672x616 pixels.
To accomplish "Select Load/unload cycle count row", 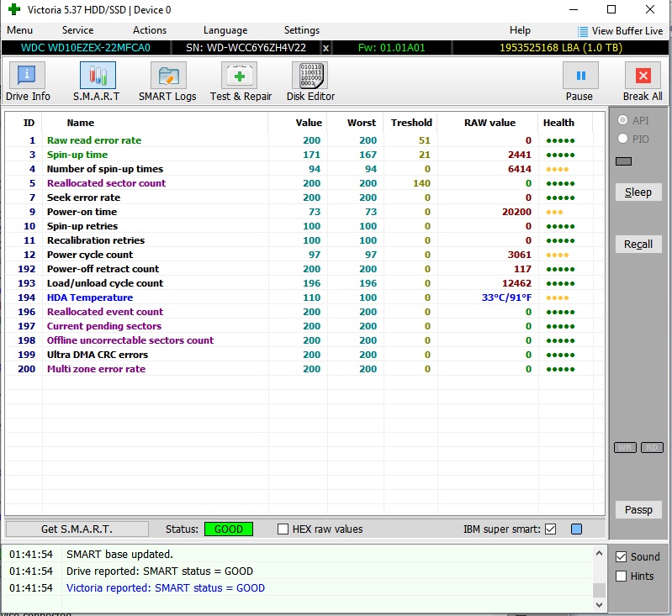I will click(x=304, y=282).
